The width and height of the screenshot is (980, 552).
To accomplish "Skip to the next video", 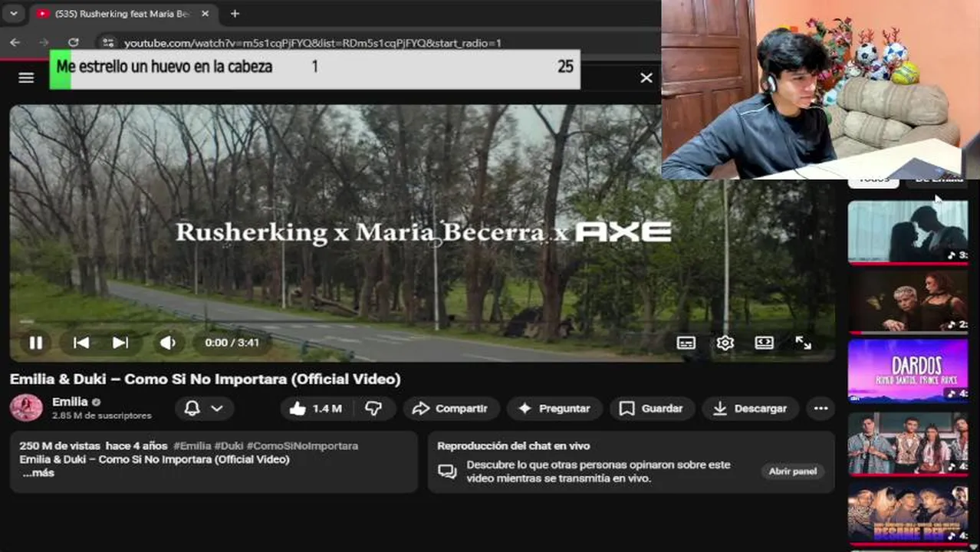I will [120, 343].
